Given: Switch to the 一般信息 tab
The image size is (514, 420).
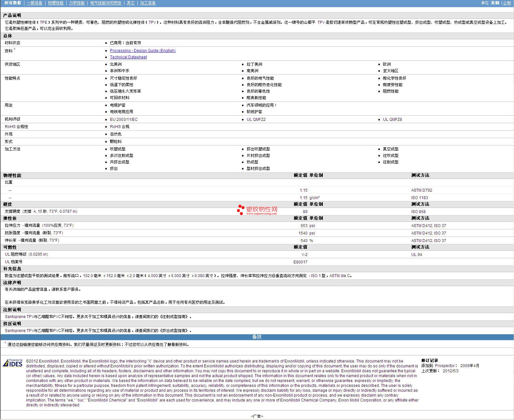Looking at the screenshot, I should pos(34,3).
